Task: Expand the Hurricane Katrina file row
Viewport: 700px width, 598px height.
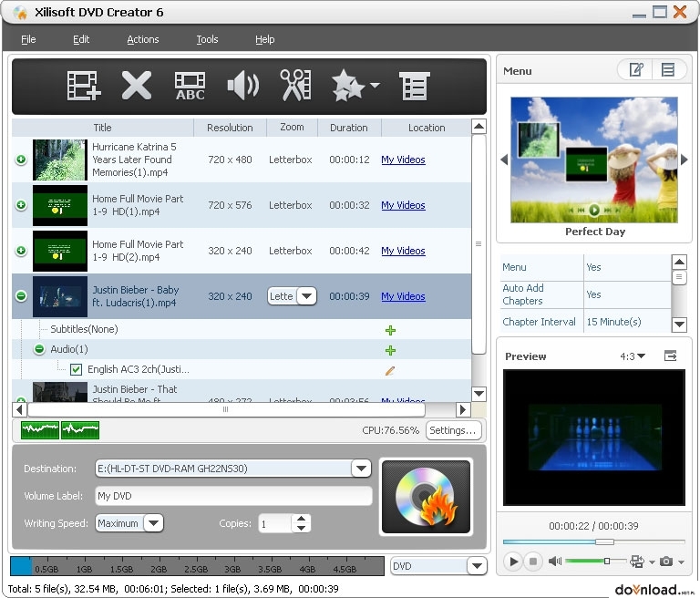Action: click(21, 160)
